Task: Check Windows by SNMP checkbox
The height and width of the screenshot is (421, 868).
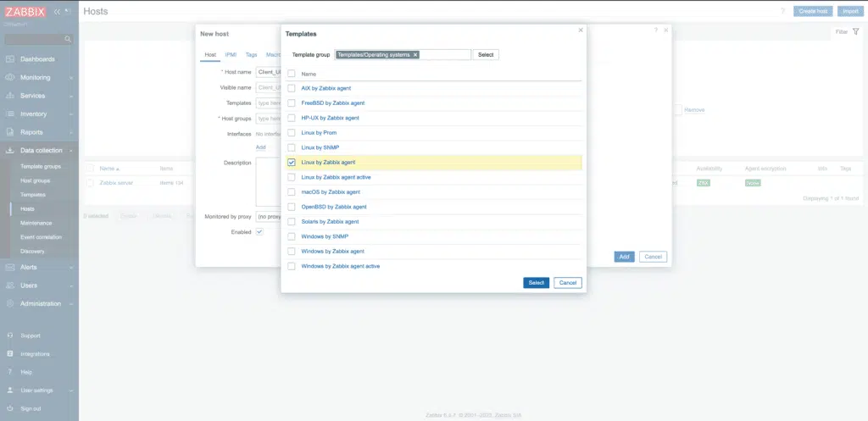Action: tap(292, 237)
